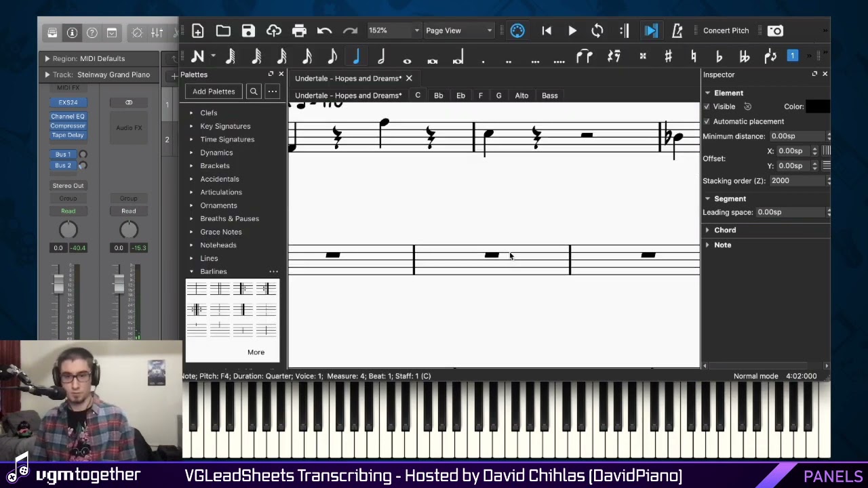Open note input mode dropdown arrow
Viewport: 868px width, 488px height.
[213, 56]
